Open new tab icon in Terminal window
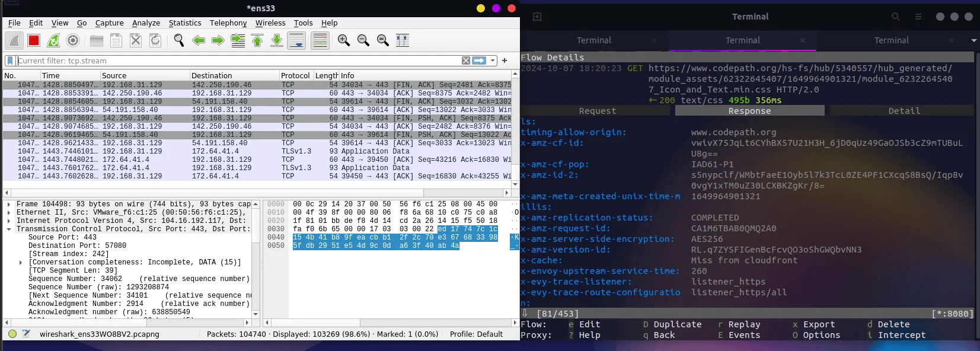 click(x=537, y=17)
